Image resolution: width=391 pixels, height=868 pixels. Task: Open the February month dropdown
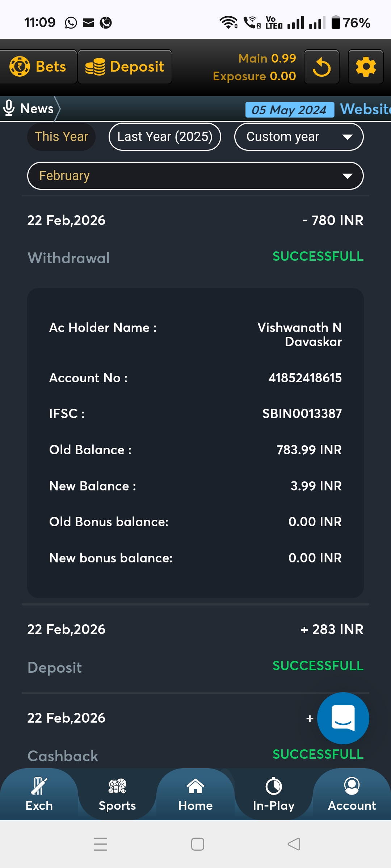point(195,176)
